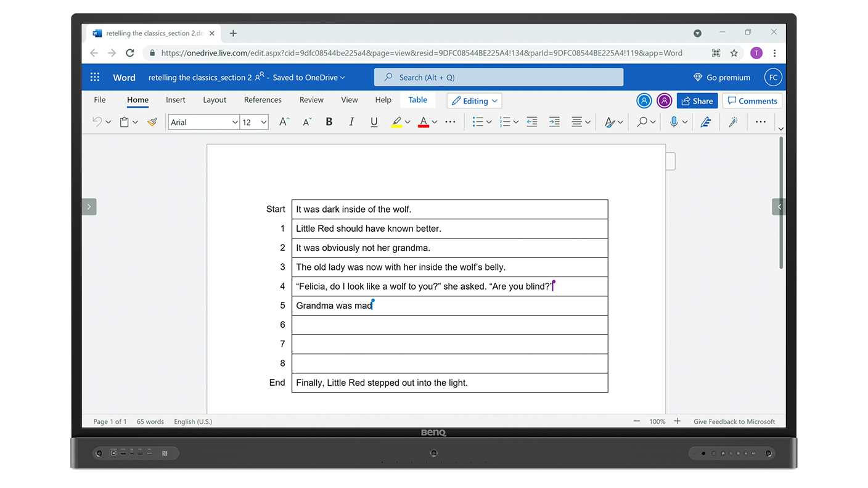Select the Format Painter tool
Viewport: 868px width, 488px height.
[x=152, y=121]
